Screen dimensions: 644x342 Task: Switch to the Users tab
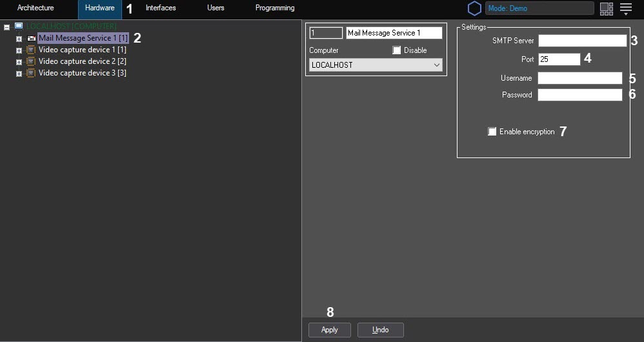216,8
